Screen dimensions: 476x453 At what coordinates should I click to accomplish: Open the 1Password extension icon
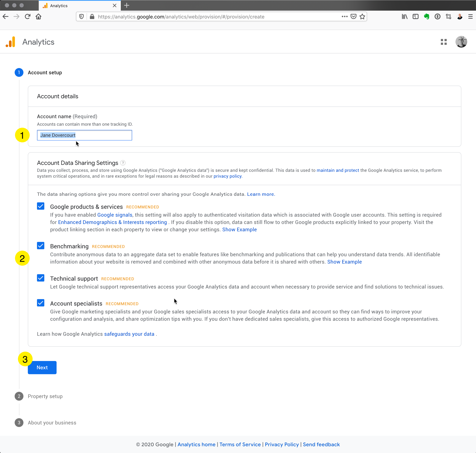438,17
